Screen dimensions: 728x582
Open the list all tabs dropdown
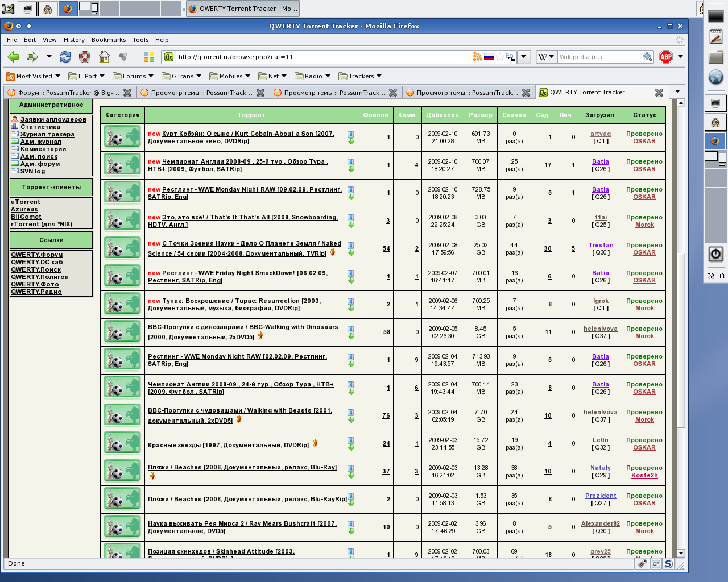click(x=677, y=92)
